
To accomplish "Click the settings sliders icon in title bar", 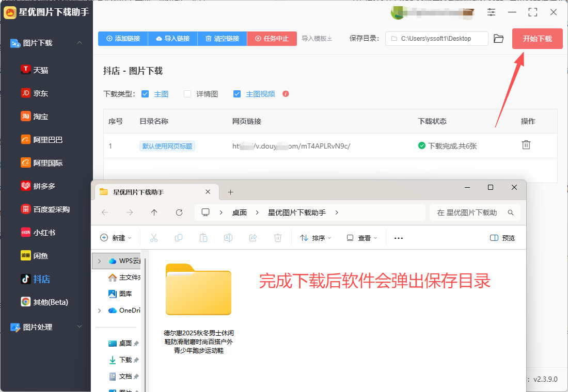I will click(x=491, y=12).
